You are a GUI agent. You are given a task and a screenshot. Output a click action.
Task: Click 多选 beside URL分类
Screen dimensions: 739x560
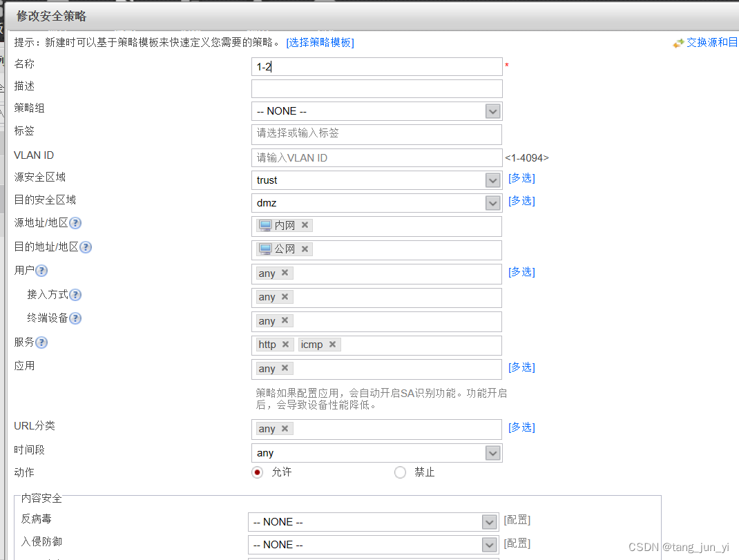[x=521, y=427]
